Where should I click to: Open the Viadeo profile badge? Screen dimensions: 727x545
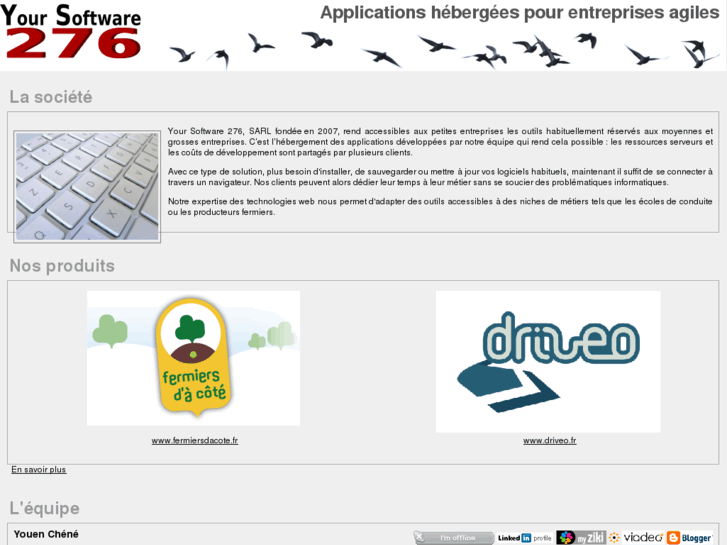636,538
